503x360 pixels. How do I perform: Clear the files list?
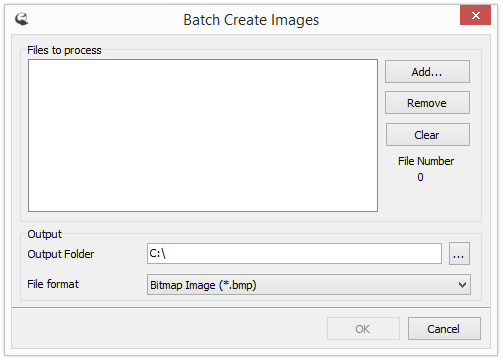coord(428,134)
